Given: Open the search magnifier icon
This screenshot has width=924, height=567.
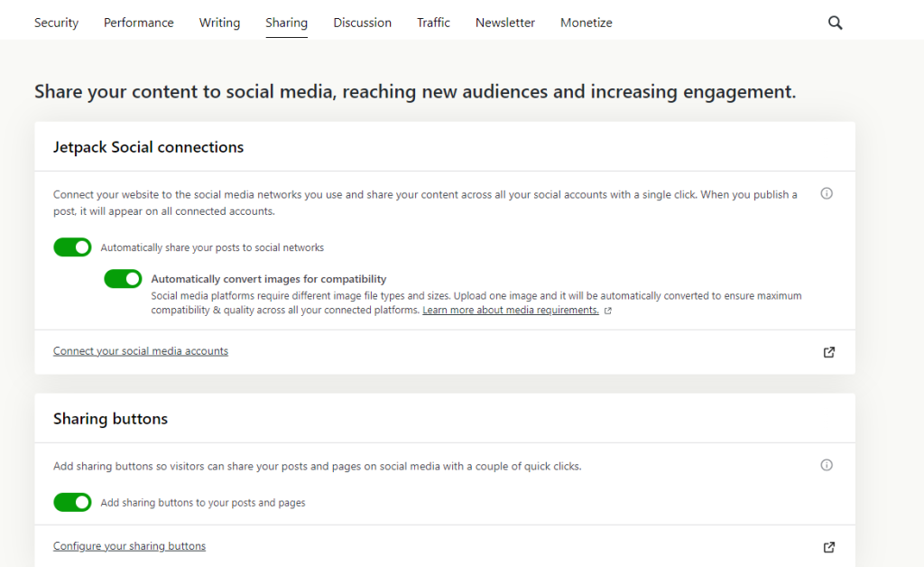Looking at the screenshot, I should coord(835,23).
